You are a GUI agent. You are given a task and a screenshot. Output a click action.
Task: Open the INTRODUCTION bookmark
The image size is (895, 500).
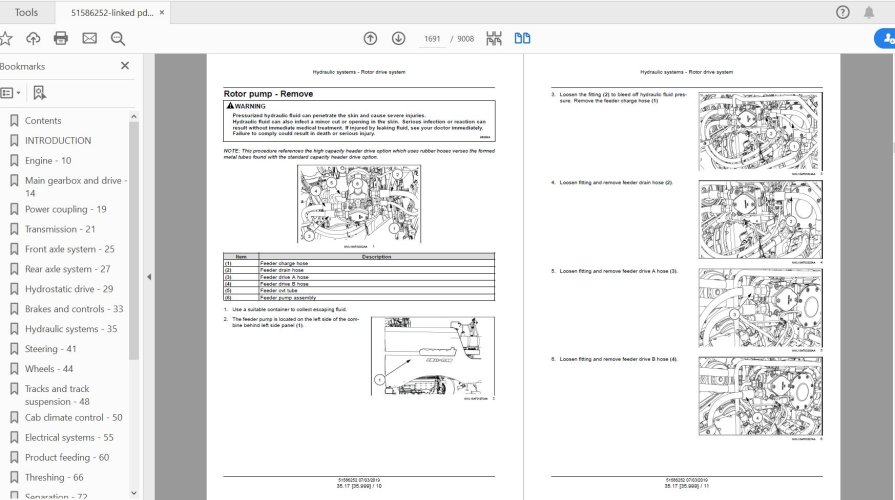tap(58, 140)
